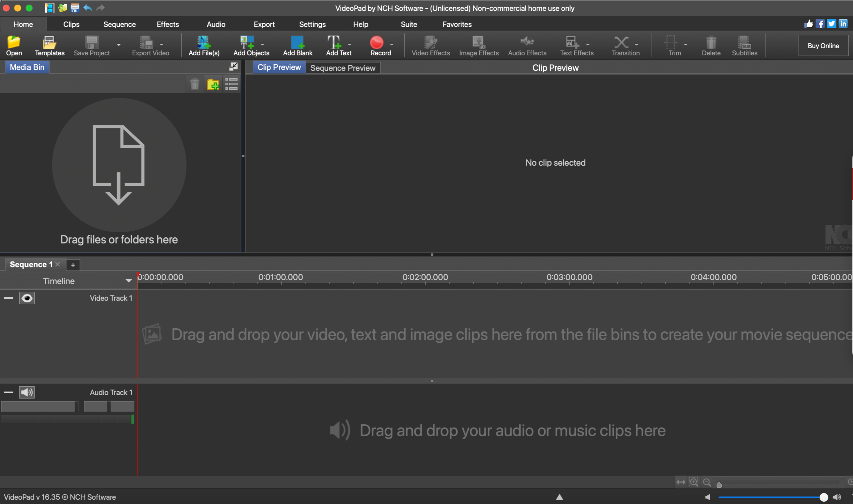Open the Effects menu tab
Viewport: 853px width, 504px height.
coord(167,25)
